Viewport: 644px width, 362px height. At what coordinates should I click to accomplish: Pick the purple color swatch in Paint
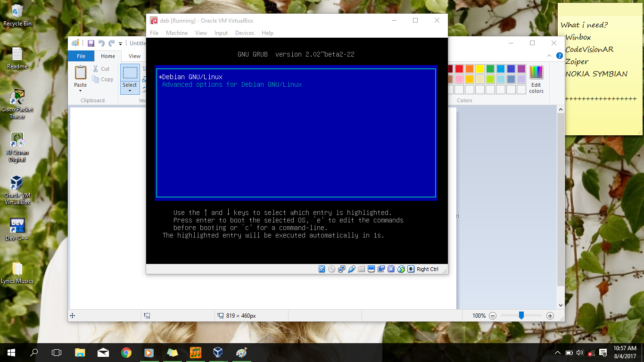coord(521,69)
